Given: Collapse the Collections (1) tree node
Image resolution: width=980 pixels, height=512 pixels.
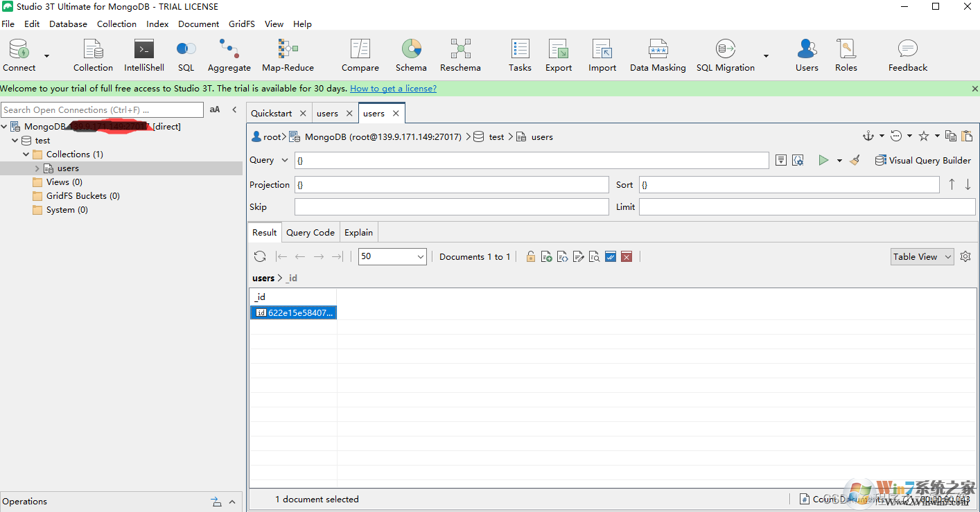Looking at the screenshot, I should [26, 155].
